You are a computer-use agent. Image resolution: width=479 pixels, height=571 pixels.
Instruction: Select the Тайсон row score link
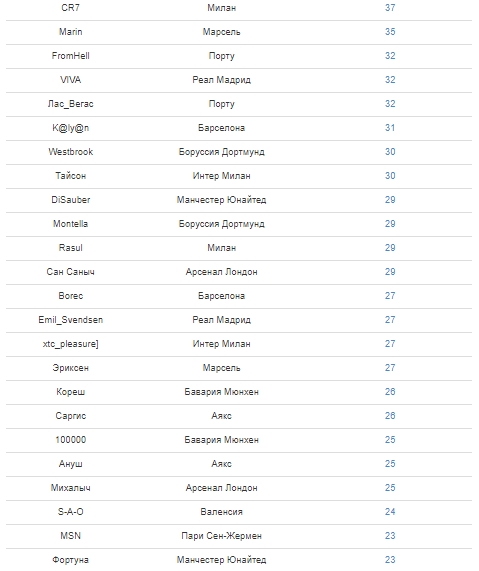pos(390,176)
